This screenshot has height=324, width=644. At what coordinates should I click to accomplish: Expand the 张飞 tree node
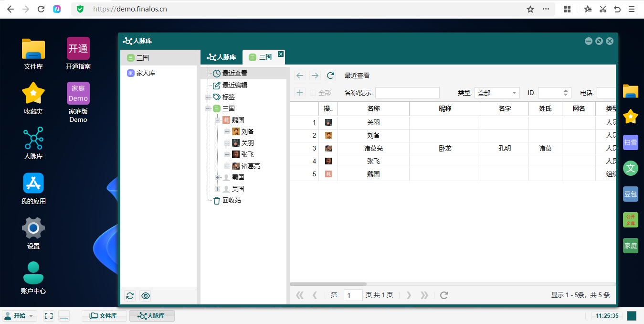[x=227, y=154]
